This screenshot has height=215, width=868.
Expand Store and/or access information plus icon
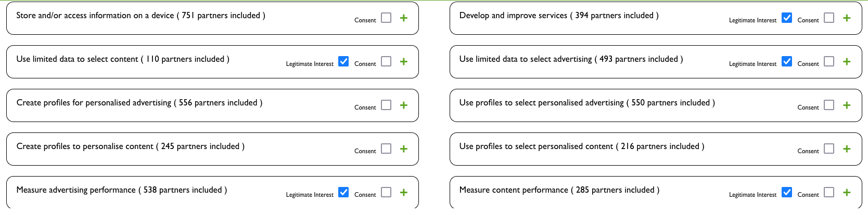pyautogui.click(x=403, y=18)
